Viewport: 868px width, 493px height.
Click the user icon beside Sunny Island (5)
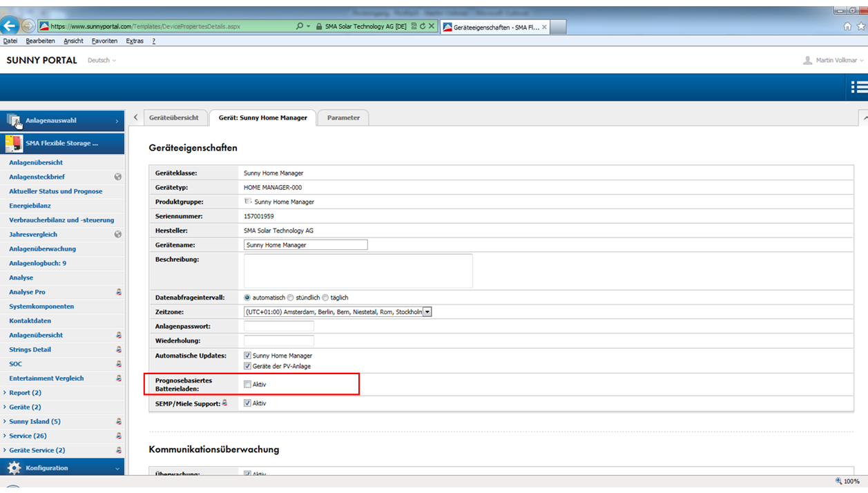(119, 421)
